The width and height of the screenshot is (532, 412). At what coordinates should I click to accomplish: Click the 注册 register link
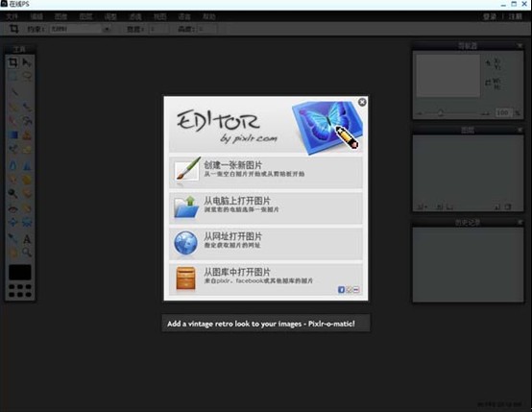coord(515,16)
